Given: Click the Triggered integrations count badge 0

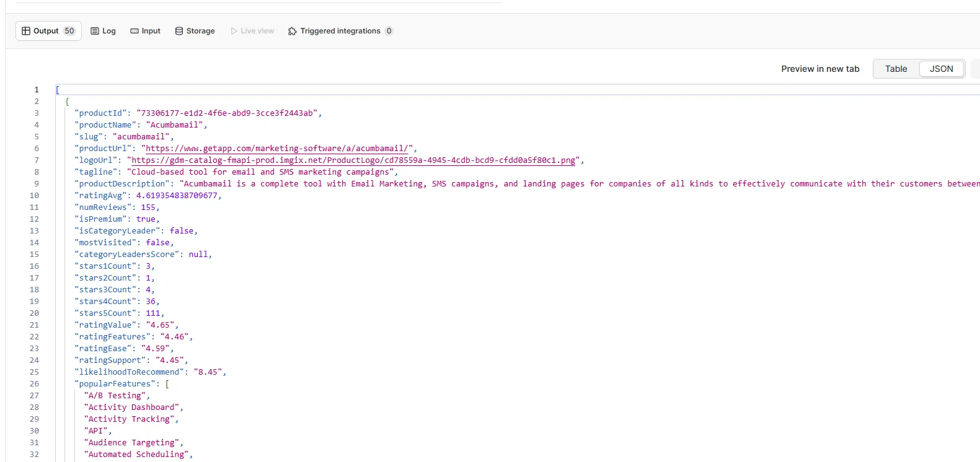Looking at the screenshot, I should click(x=389, y=31).
